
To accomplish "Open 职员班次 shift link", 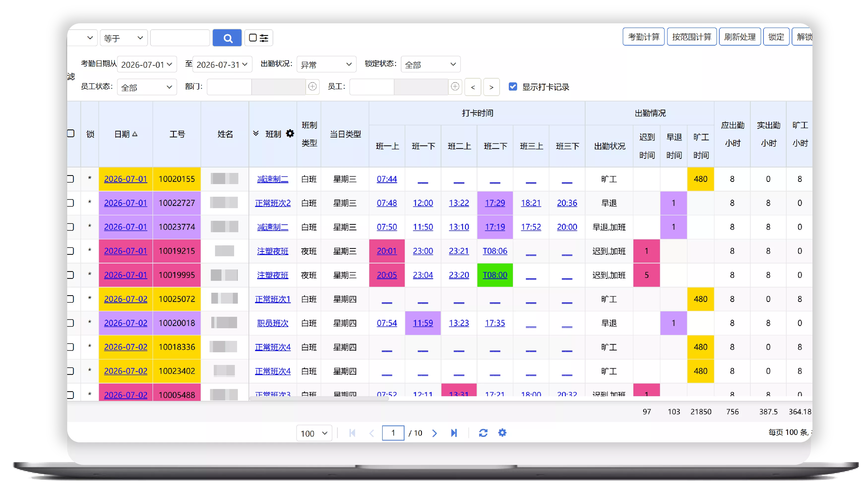I will tap(273, 323).
